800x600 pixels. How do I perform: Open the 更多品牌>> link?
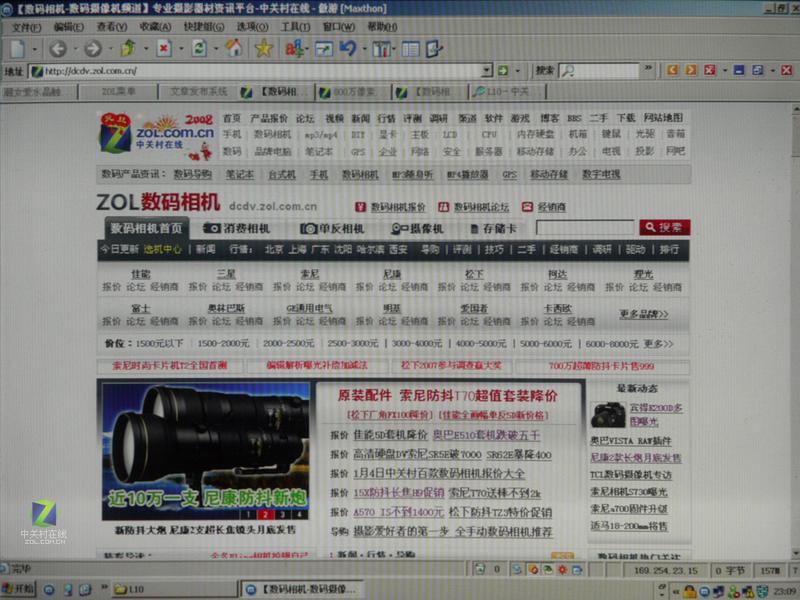point(644,314)
